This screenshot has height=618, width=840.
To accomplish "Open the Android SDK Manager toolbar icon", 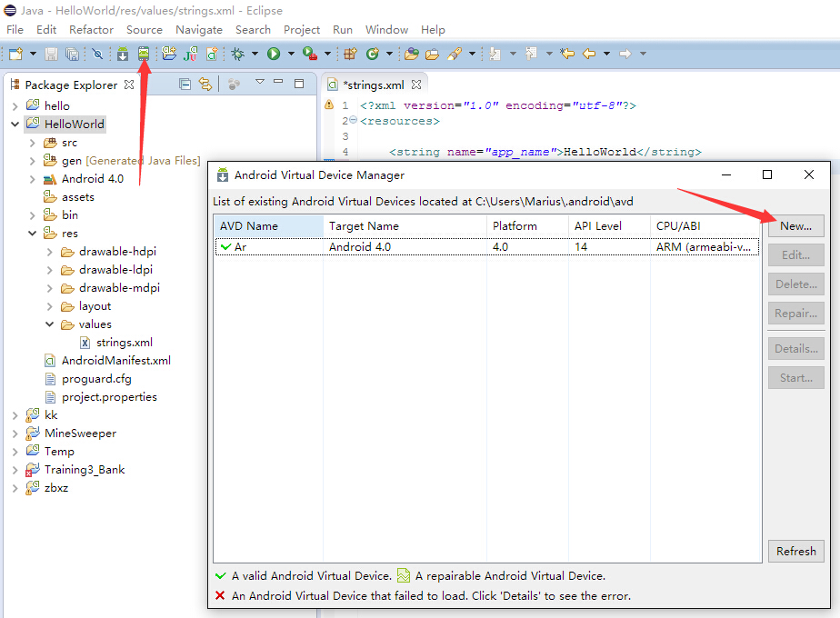I will (123, 55).
